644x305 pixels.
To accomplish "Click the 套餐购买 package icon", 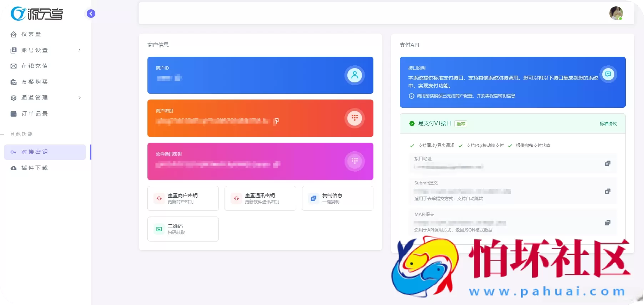I will (x=14, y=82).
